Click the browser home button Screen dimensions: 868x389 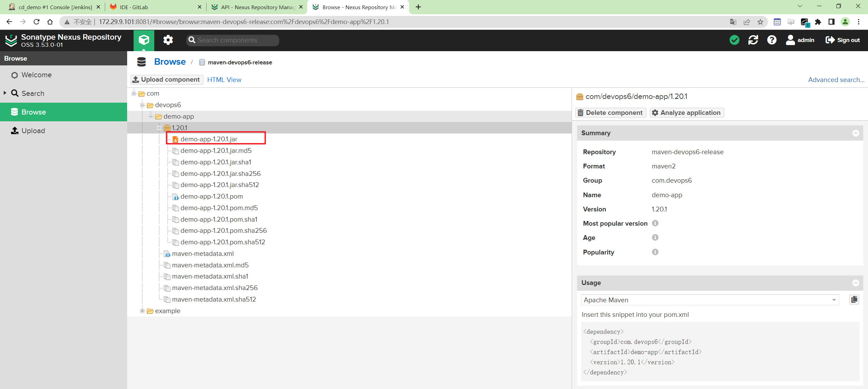click(x=50, y=22)
